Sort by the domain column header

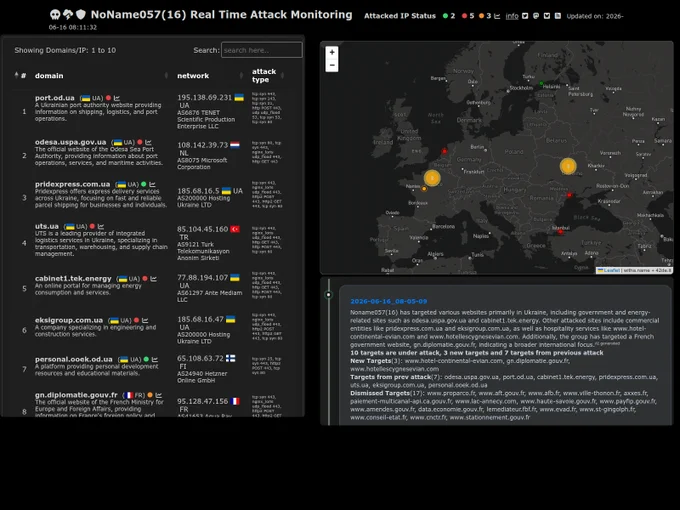101,75
